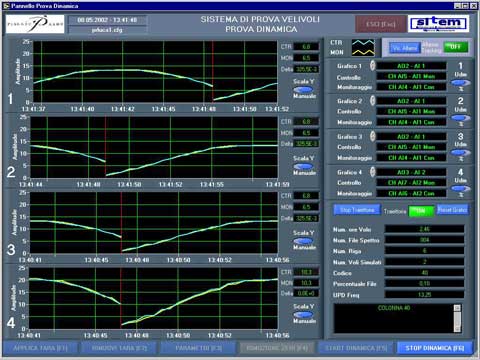Click the STOP DINAMICA [F6] button
Screen dimensions: 480x360
(435, 348)
